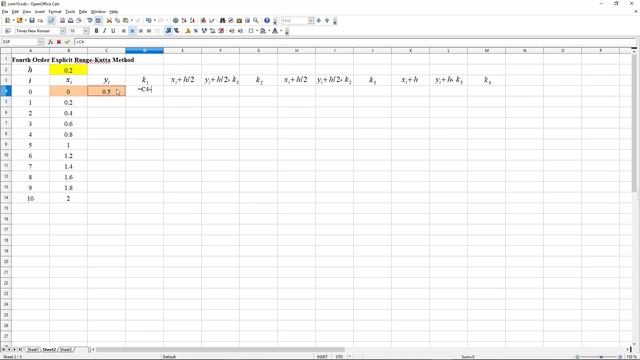Expand the Borders dropdown arrow
This screenshot has width=640, height=360.
(257, 31)
